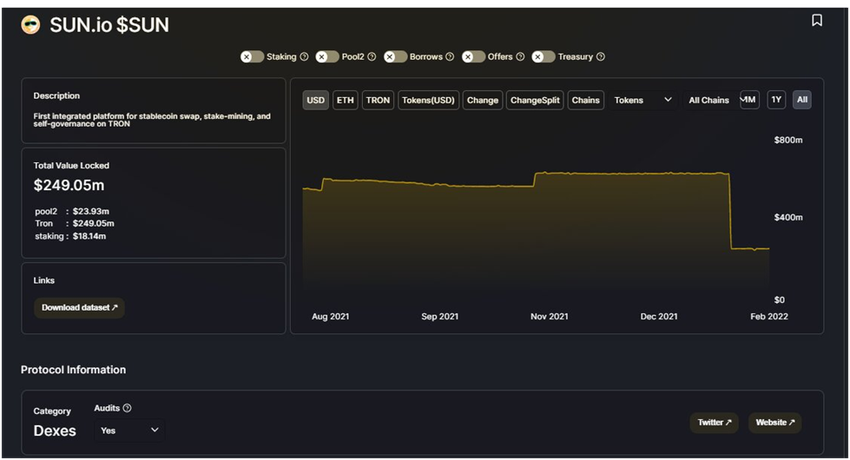Toggle the Treasury switch
Viewport: 850px width, 460px height.
(543, 57)
